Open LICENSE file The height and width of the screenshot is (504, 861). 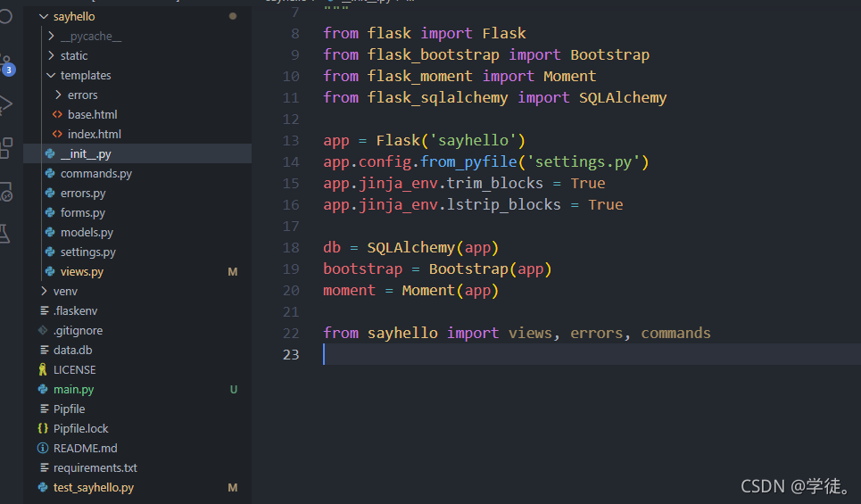(x=74, y=369)
